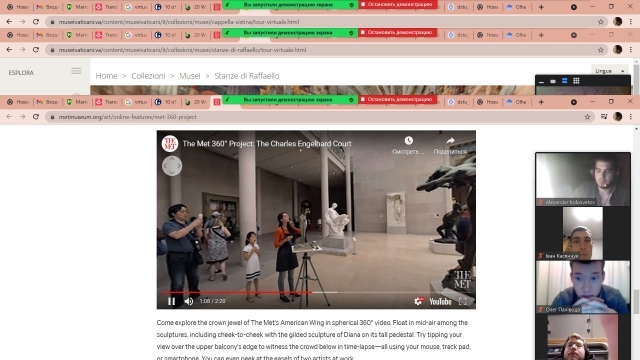The width and height of the screenshot is (640, 360).
Task: Bookmark Cappella Sistina page with star
Action: (600, 22)
